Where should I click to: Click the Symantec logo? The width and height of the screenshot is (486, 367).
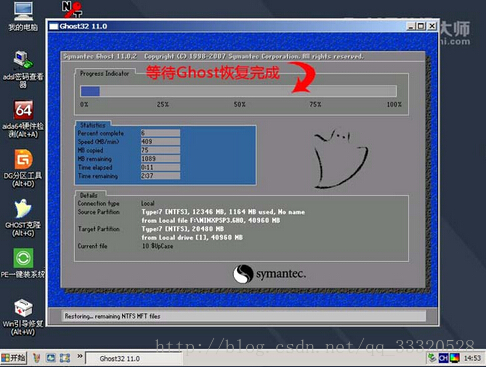click(269, 274)
